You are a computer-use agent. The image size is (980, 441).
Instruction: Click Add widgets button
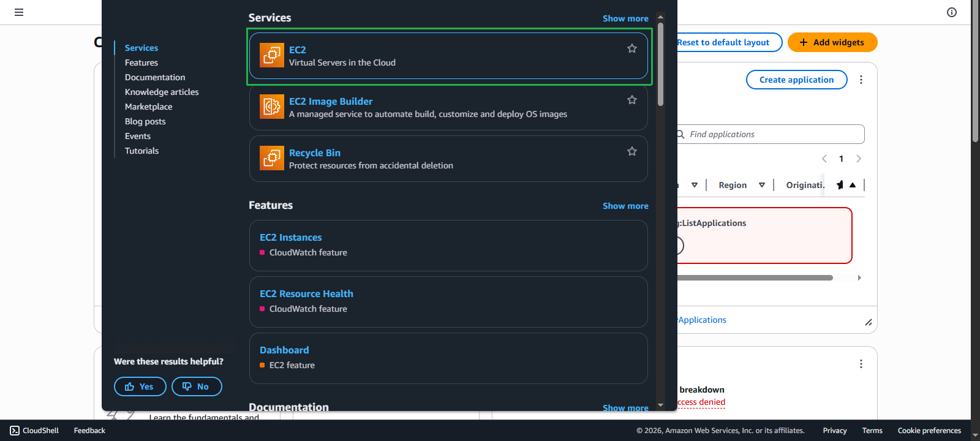[832, 42]
